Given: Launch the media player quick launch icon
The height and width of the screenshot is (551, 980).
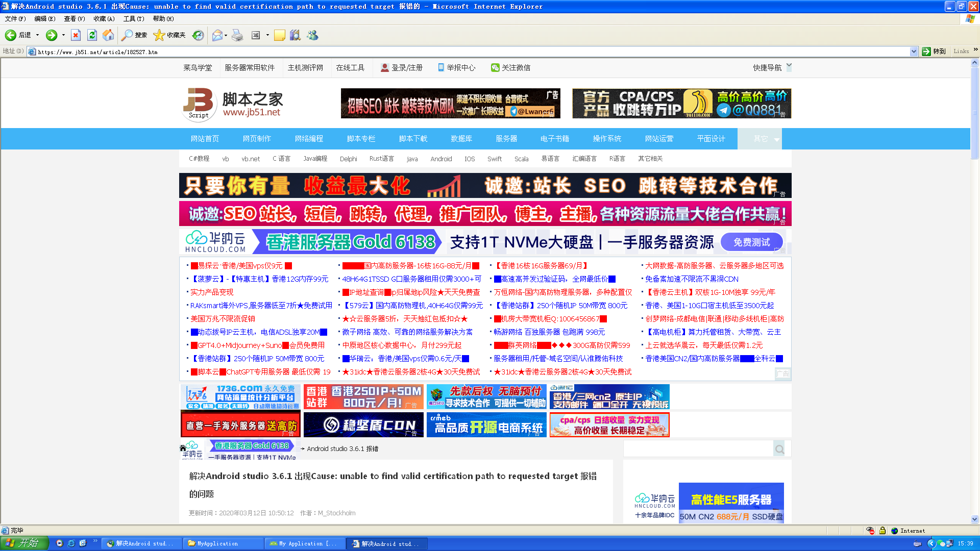Looking at the screenshot, I should click(x=59, y=543).
